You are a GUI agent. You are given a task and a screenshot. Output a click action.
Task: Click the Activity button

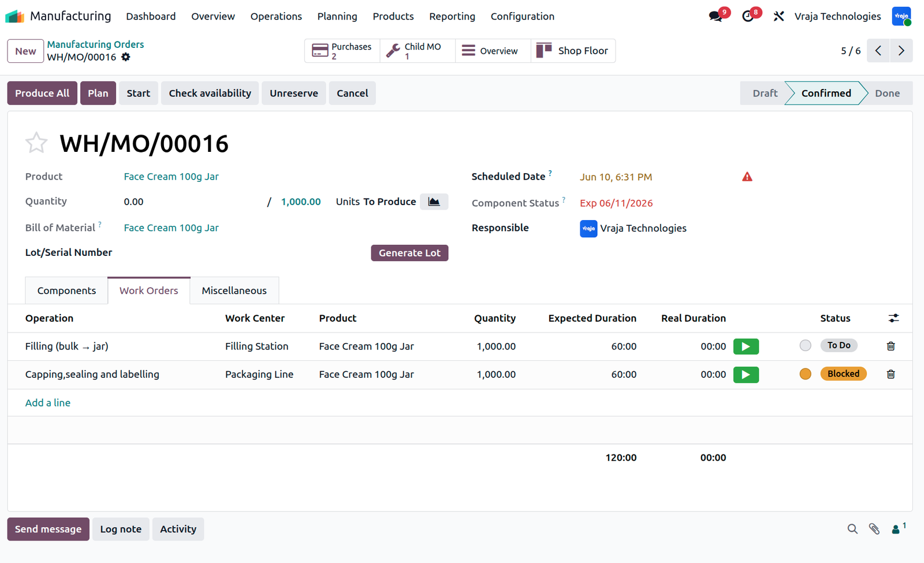click(x=178, y=529)
